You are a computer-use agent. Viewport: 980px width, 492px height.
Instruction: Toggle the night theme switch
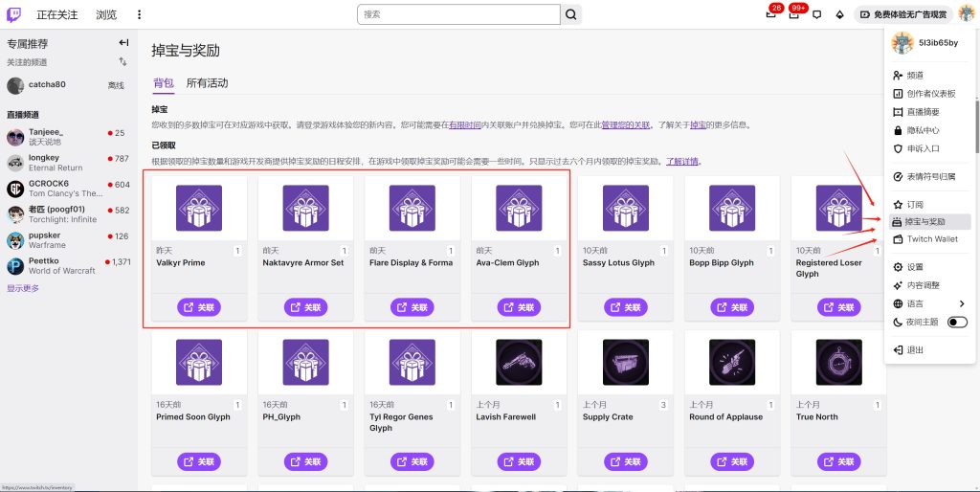click(x=957, y=323)
